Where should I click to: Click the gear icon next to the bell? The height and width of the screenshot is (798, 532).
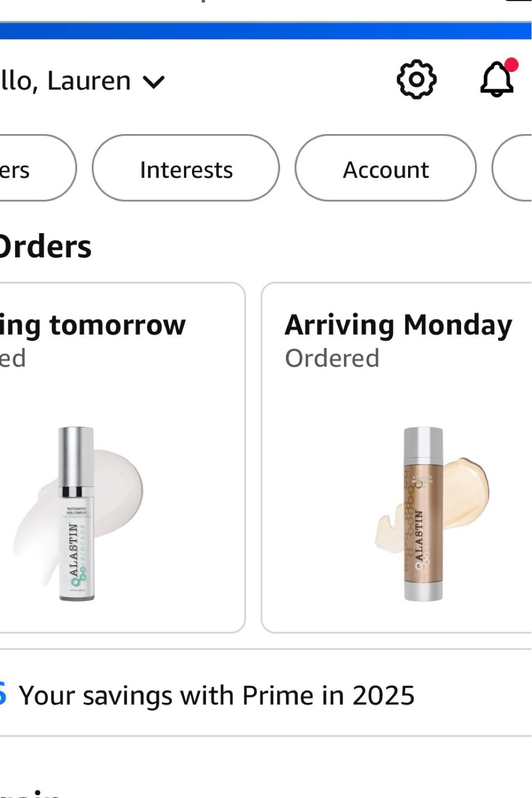point(416,79)
